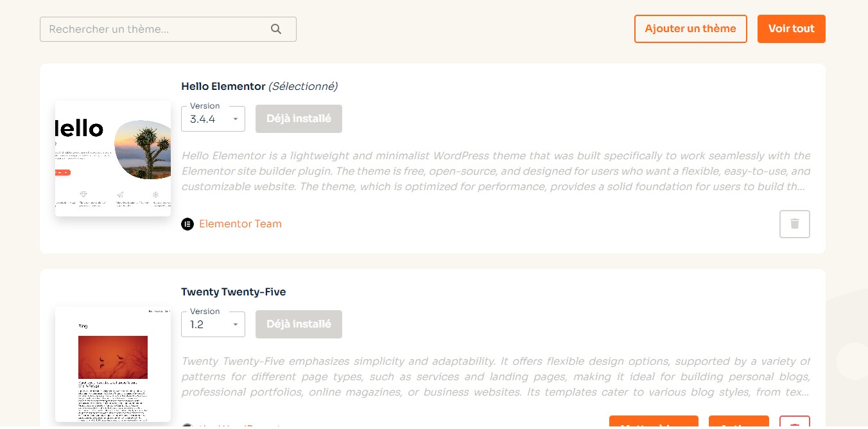Delete the Hello Elementor theme
The height and width of the screenshot is (429, 868).
794,224
